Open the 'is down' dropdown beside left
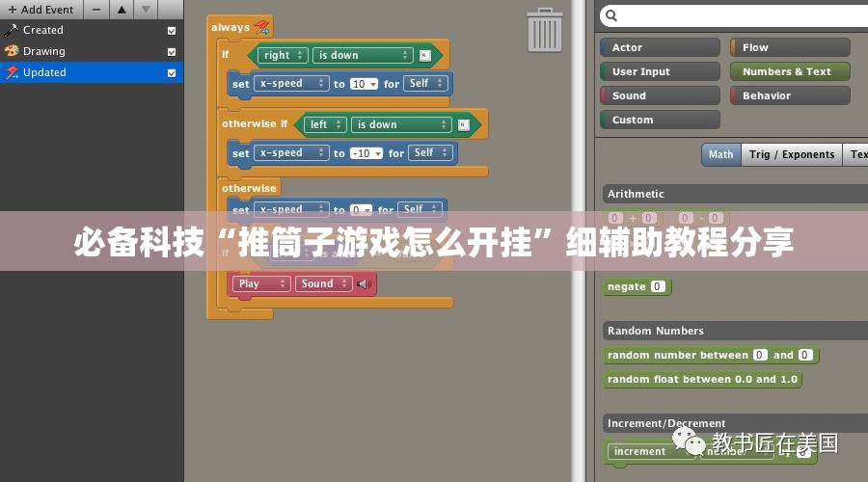868x482 pixels. tap(401, 125)
